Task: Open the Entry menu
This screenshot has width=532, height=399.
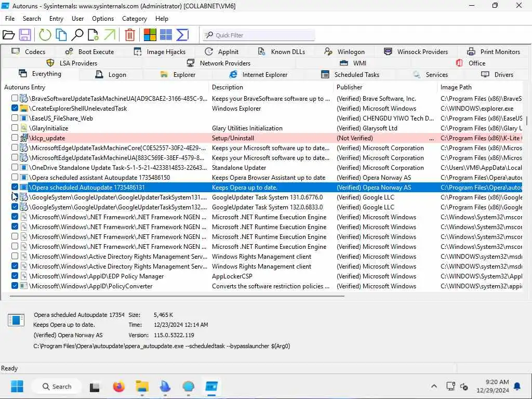Action: click(x=56, y=19)
